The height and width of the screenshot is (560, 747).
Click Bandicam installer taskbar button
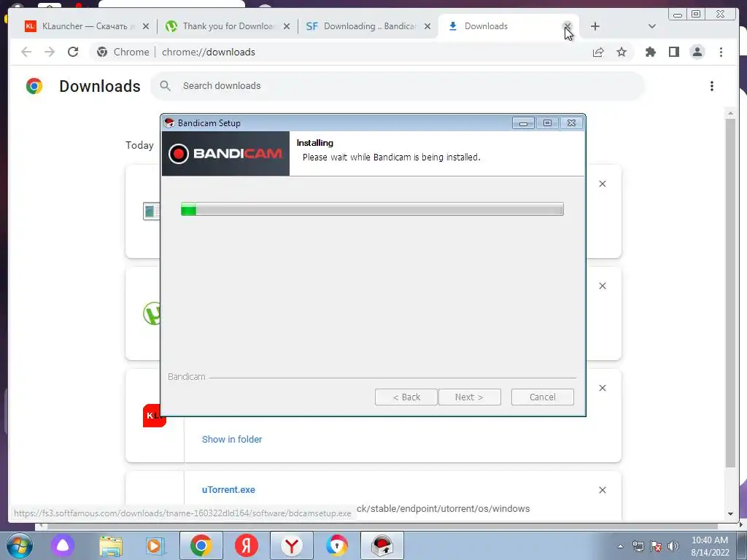pyautogui.click(x=382, y=545)
